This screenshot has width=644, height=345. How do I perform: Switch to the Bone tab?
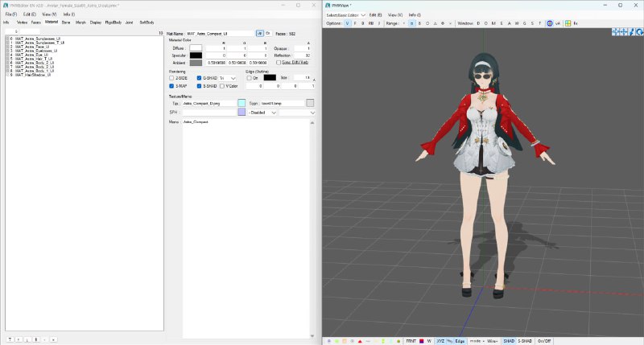[x=66, y=23]
